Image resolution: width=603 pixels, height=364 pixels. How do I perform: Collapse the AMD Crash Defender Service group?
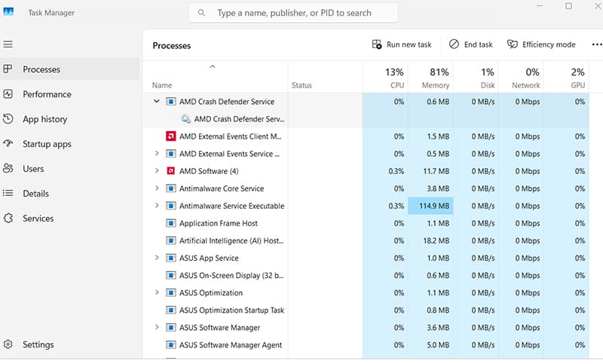157,102
